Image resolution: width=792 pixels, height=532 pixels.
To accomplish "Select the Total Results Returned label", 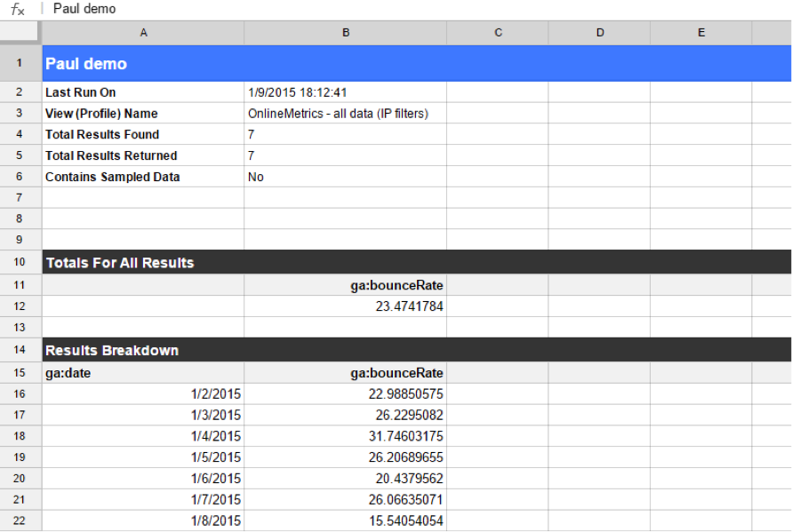I will pyautogui.click(x=143, y=155).
